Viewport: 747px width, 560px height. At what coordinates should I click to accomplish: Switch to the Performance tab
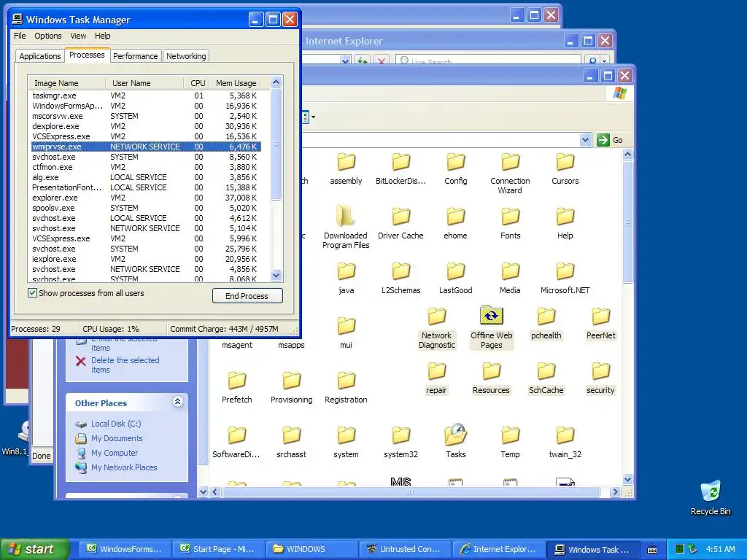pyautogui.click(x=135, y=56)
